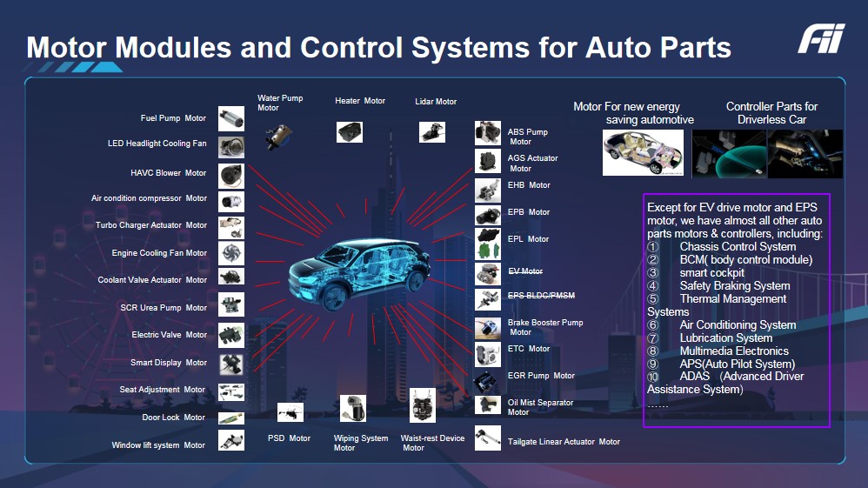Select the Heater Motor image
Viewport: 868px width, 488px height.
(349, 131)
